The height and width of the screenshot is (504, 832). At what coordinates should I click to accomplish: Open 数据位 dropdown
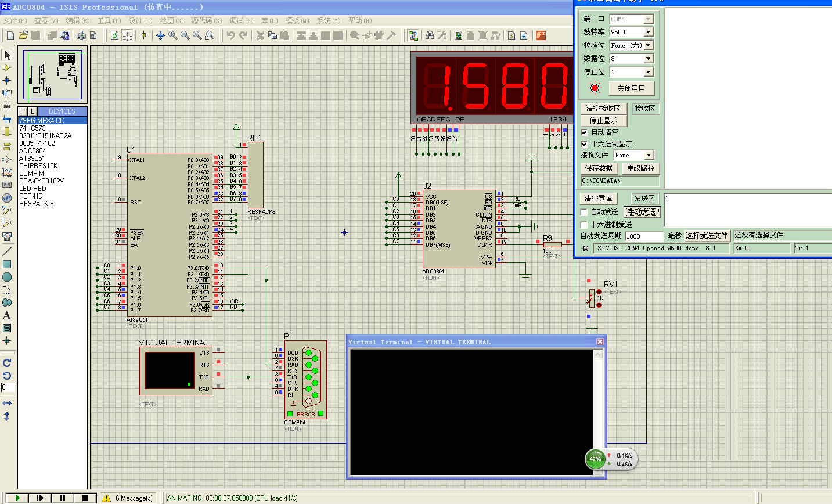[x=649, y=59]
